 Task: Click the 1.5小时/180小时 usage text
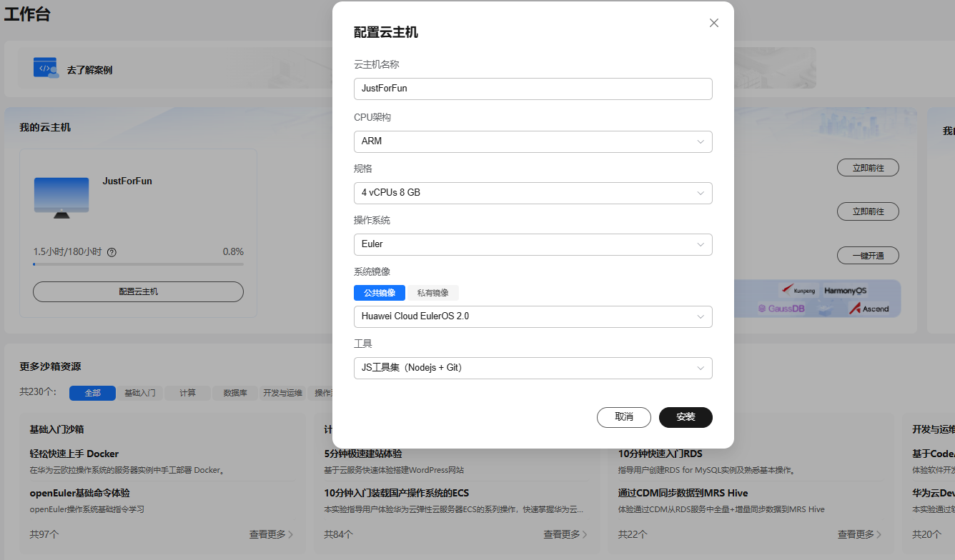[x=67, y=252]
